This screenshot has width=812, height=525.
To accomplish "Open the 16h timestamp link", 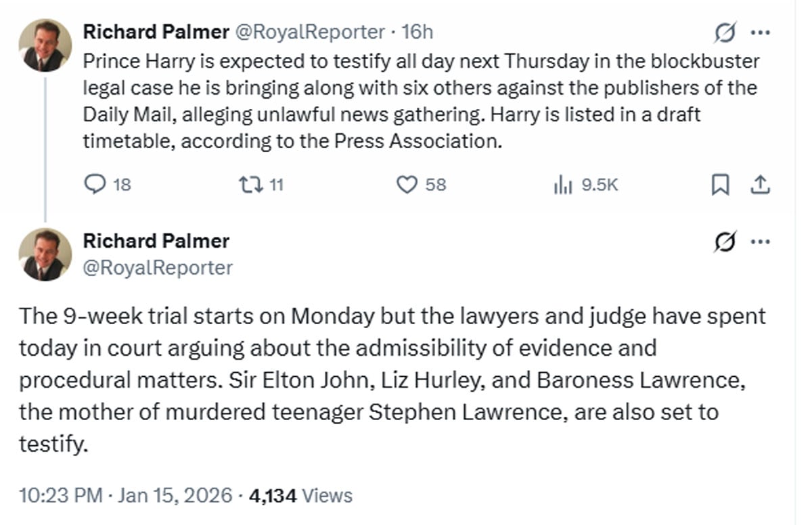I will [417, 31].
